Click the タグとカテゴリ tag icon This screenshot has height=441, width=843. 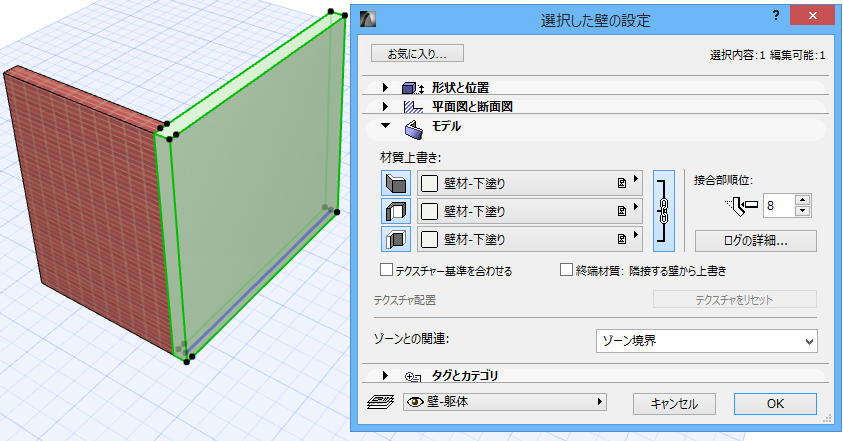[x=413, y=376]
